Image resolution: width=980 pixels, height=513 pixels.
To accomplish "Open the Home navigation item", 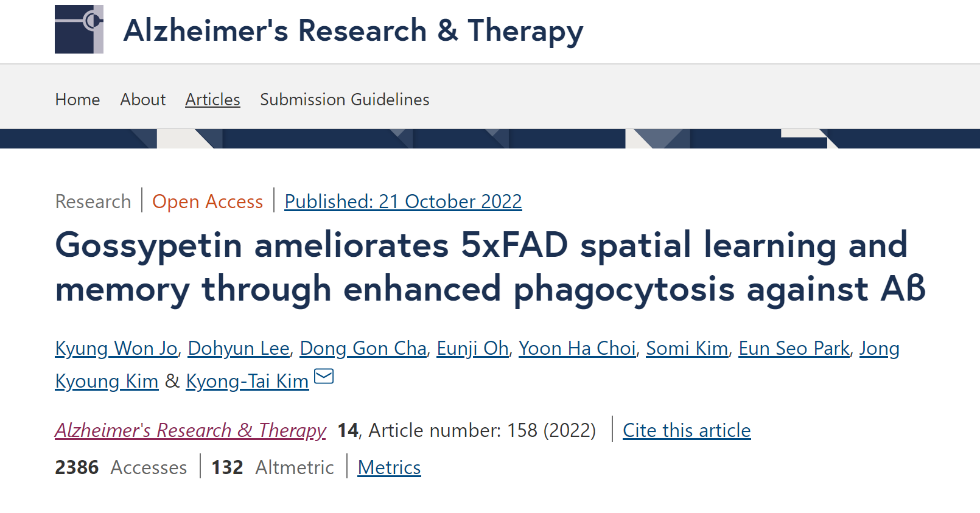I will coord(77,99).
